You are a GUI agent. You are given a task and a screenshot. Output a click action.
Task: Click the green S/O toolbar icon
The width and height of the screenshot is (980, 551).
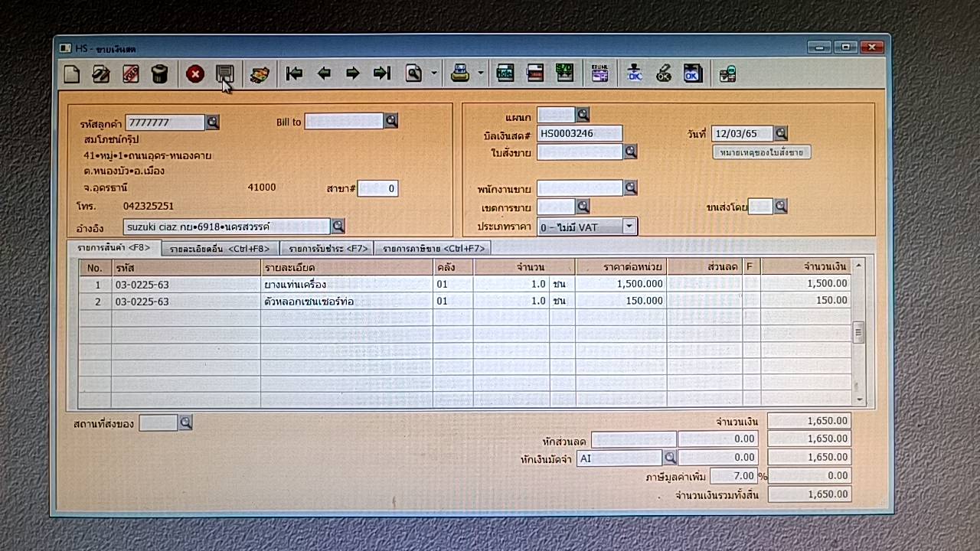tap(564, 73)
